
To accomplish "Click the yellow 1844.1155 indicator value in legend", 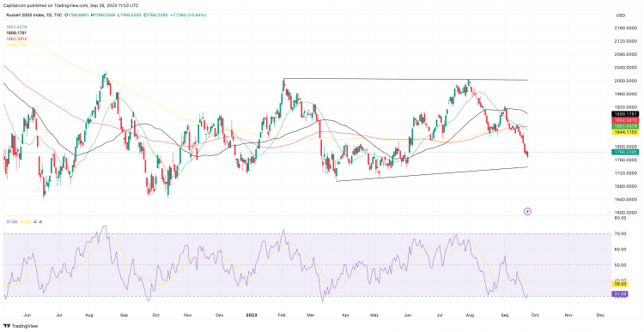I will 16,45.
